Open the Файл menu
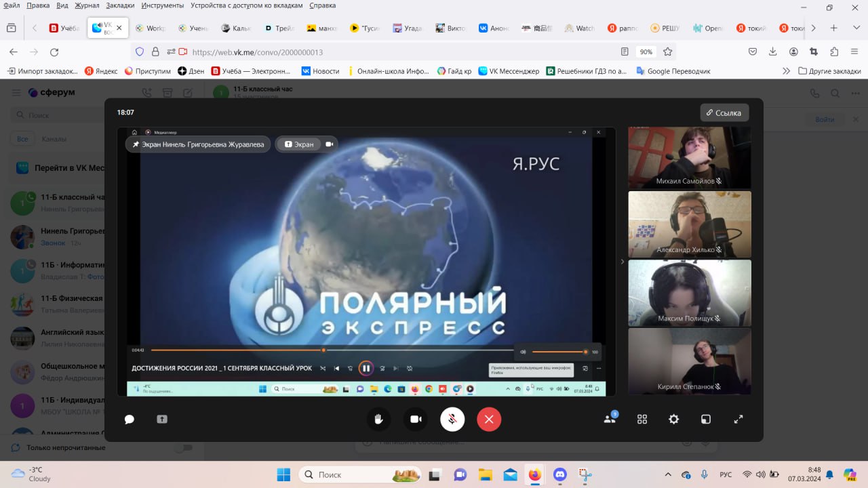 coord(12,5)
